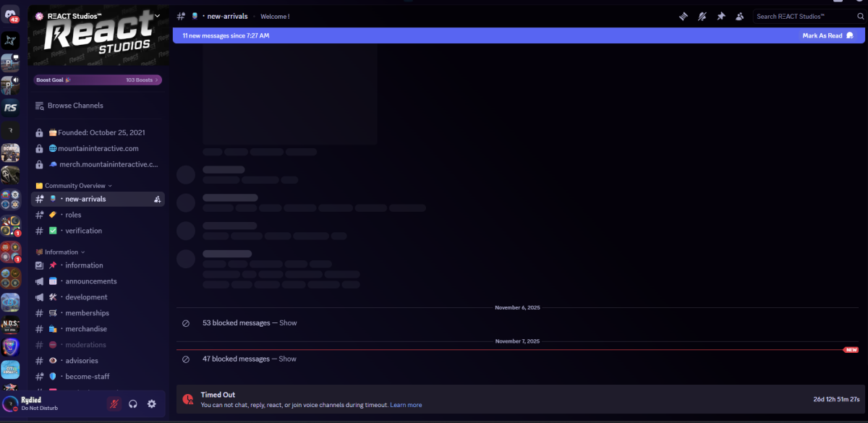Open the Threads icon in channel header
This screenshot has width=868, height=423.
tap(684, 16)
